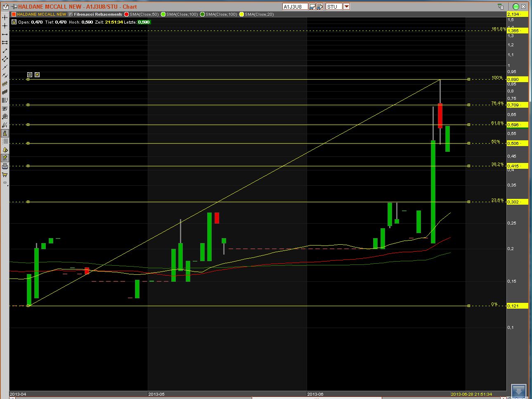
Task: Select the Fibonacci Retracements legend entry
Action: click(95, 14)
